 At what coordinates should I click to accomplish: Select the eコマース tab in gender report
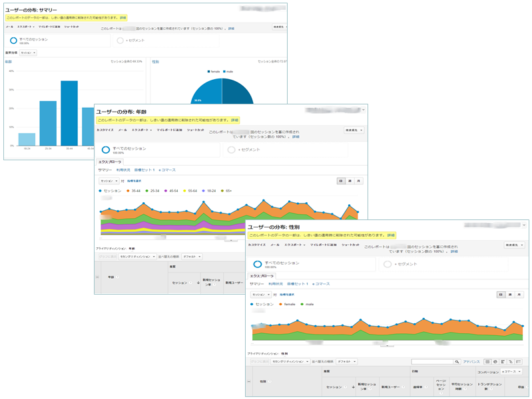tap(319, 284)
